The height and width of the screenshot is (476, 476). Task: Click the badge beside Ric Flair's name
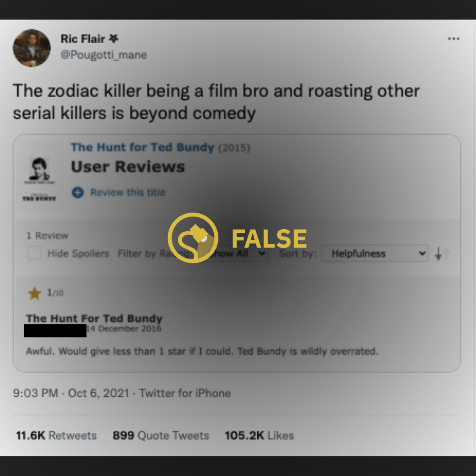click(x=114, y=38)
